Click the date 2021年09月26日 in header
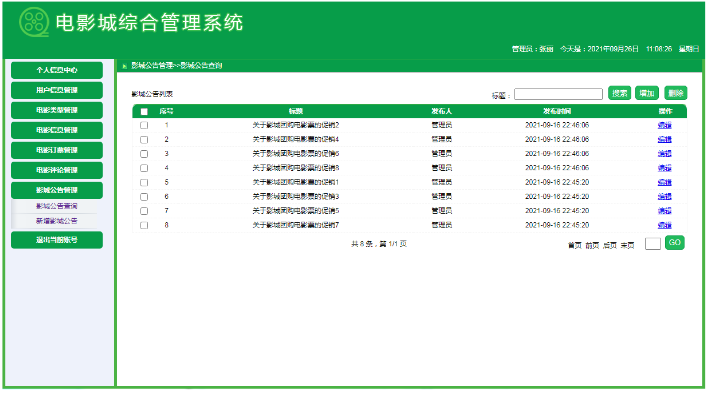 (613, 49)
